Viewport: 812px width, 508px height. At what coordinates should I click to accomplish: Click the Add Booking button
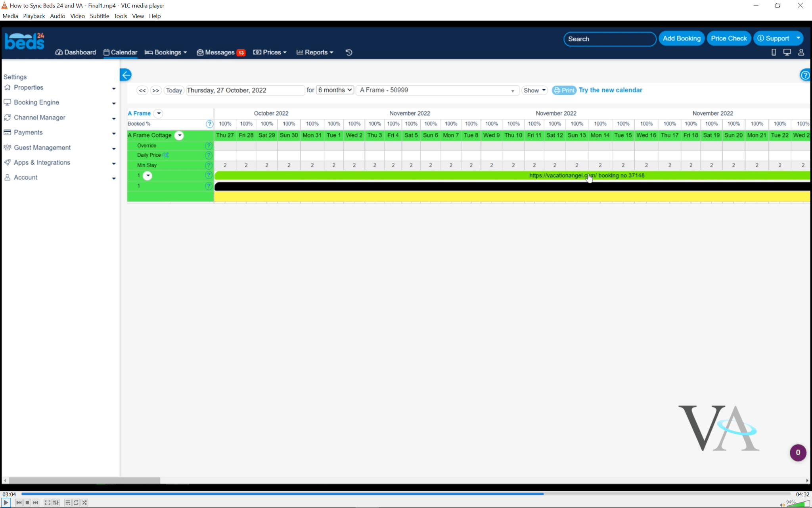coord(682,38)
